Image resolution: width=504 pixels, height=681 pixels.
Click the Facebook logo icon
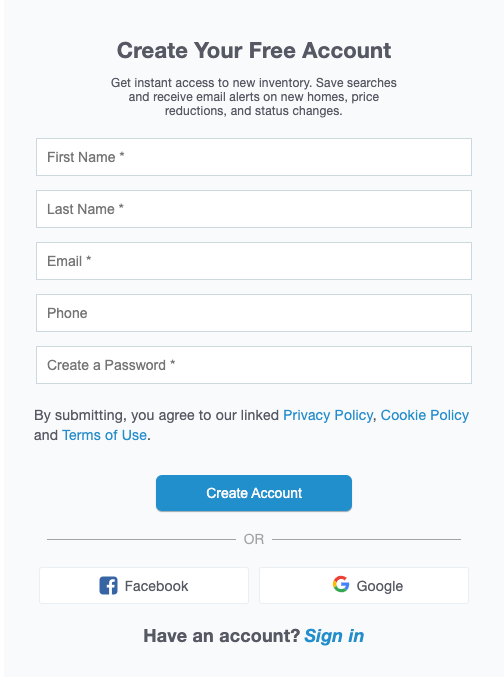pyautogui.click(x=108, y=585)
